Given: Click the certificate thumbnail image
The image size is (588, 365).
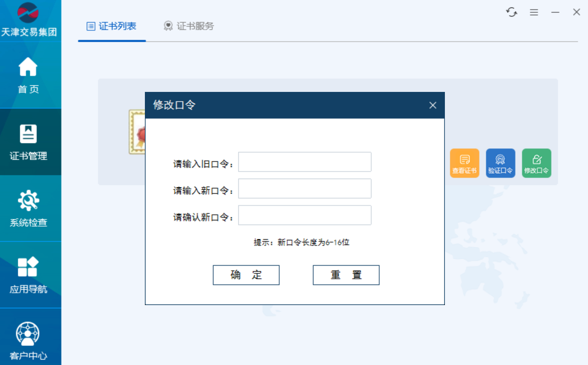Looking at the screenshot, I should (x=136, y=132).
